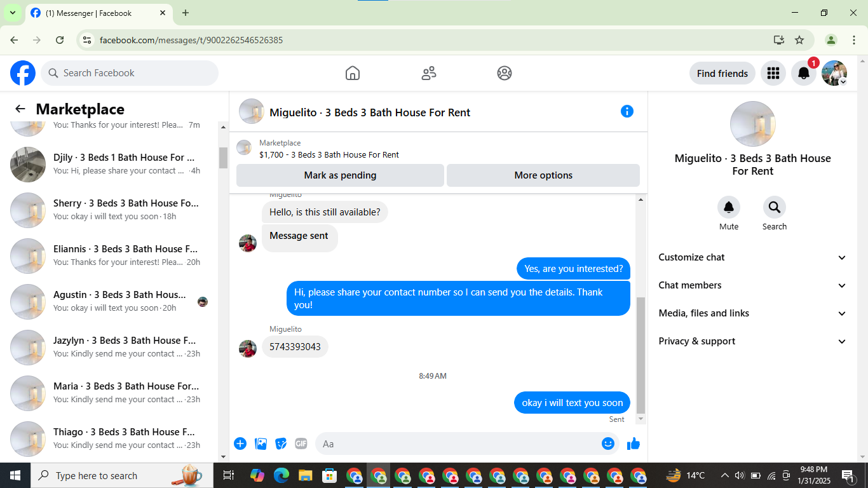868x488 pixels.
Task: Open the Chrome three-dot menu
Action: tap(853, 40)
